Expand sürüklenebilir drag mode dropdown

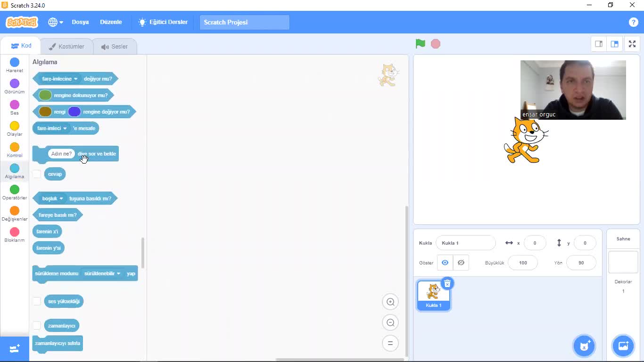(x=103, y=273)
